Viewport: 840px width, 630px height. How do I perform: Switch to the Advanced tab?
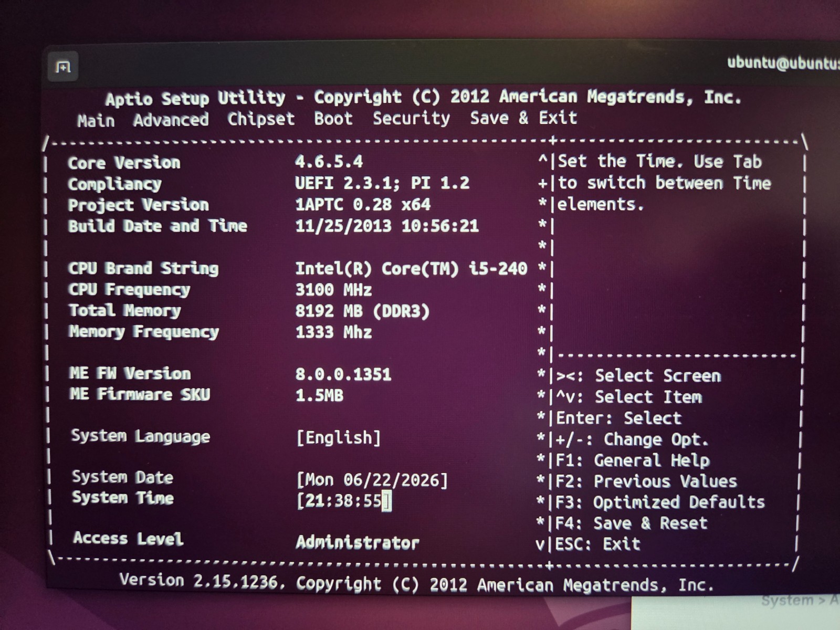pyautogui.click(x=171, y=120)
